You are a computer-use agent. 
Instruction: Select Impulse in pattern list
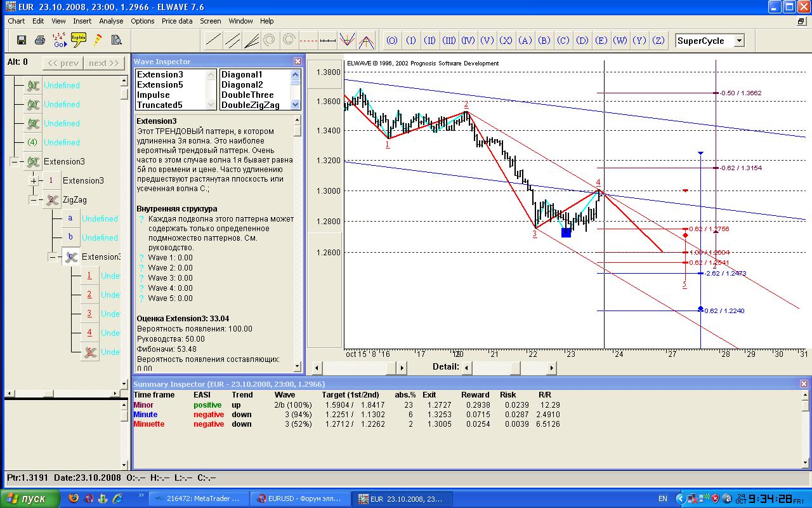tap(154, 95)
